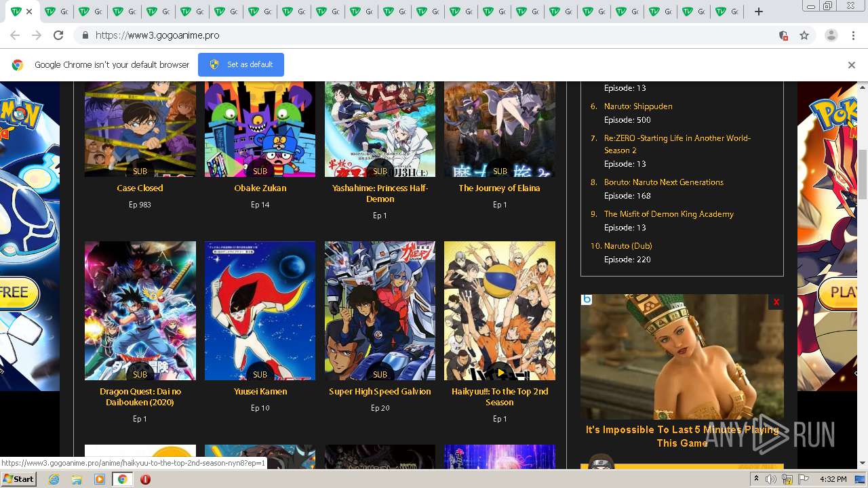Viewport: 868px width, 488px height.
Task: Open Naruto (Dub) ranking entry
Action: (x=628, y=246)
